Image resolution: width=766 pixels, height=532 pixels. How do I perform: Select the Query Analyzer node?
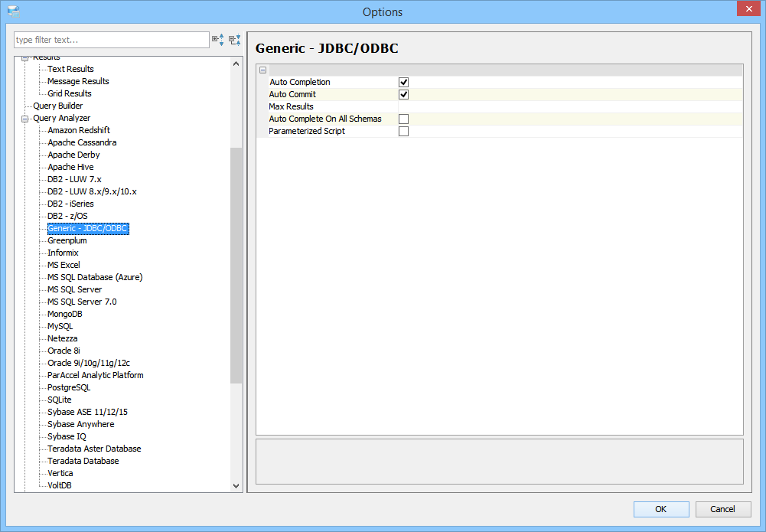point(61,118)
